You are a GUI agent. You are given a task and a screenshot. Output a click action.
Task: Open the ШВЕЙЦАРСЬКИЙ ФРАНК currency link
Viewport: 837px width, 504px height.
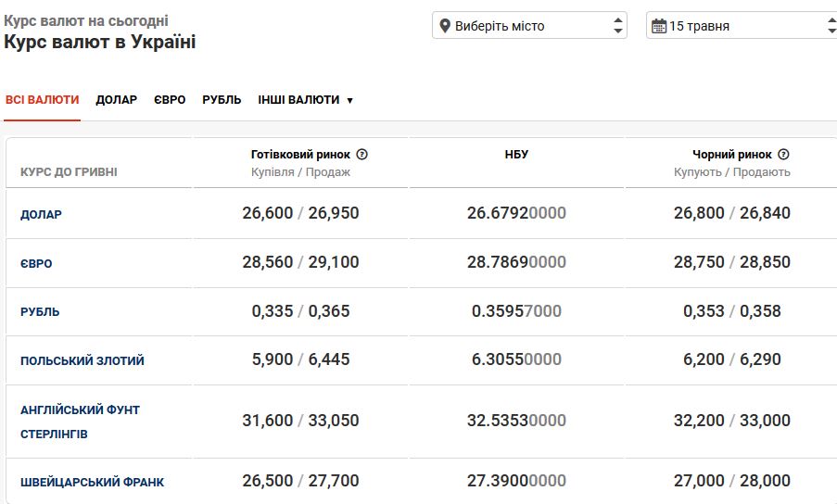click(x=93, y=483)
